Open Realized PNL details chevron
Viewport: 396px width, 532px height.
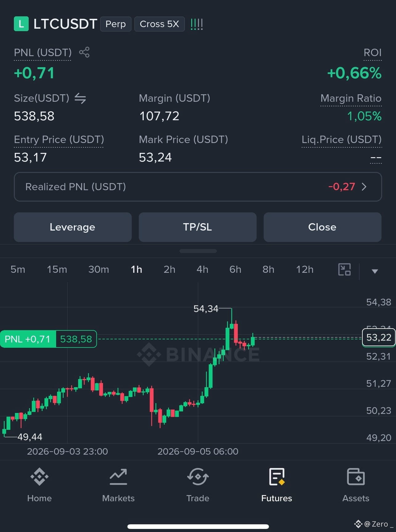click(x=364, y=187)
